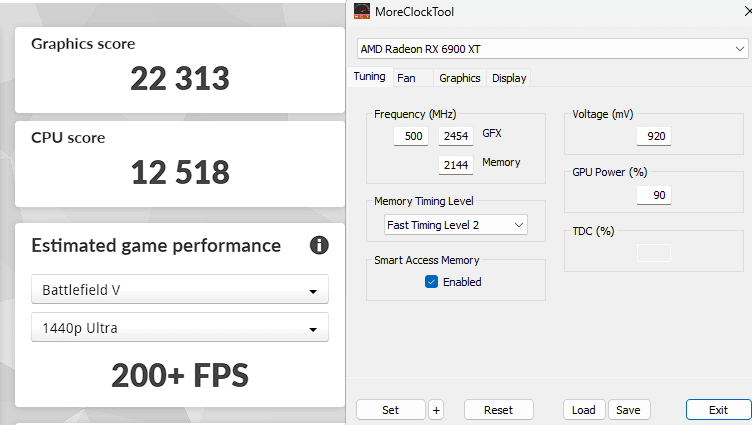Click the GFX label beside the frequency fields
The width and height of the screenshot is (752, 425).
pyautogui.click(x=492, y=133)
